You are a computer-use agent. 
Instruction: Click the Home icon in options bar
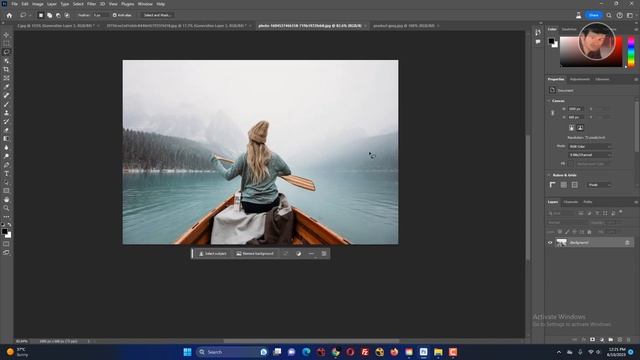click(9, 15)
